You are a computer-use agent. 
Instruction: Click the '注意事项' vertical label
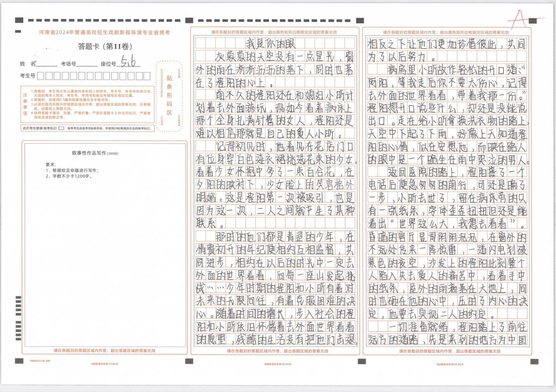tap(25, 104)
